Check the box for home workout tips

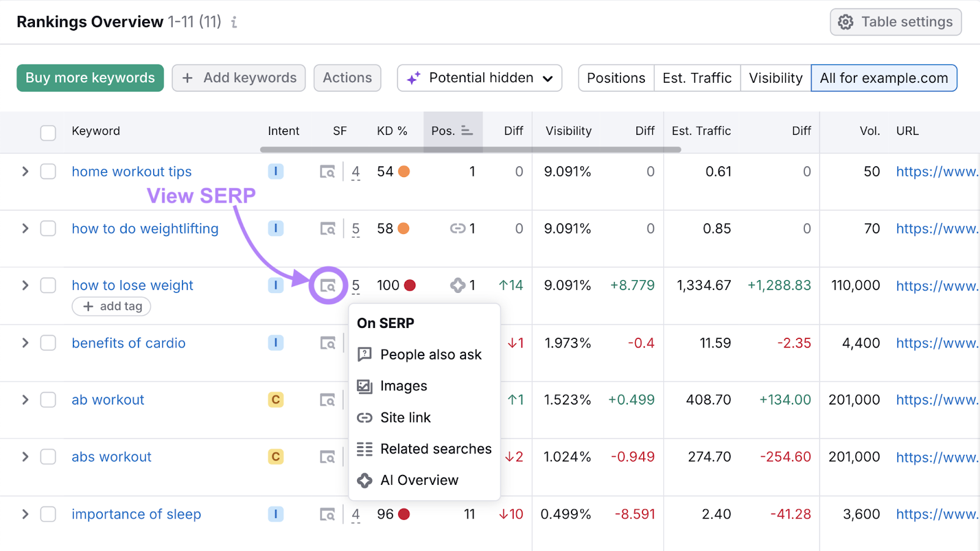(48, 172)
